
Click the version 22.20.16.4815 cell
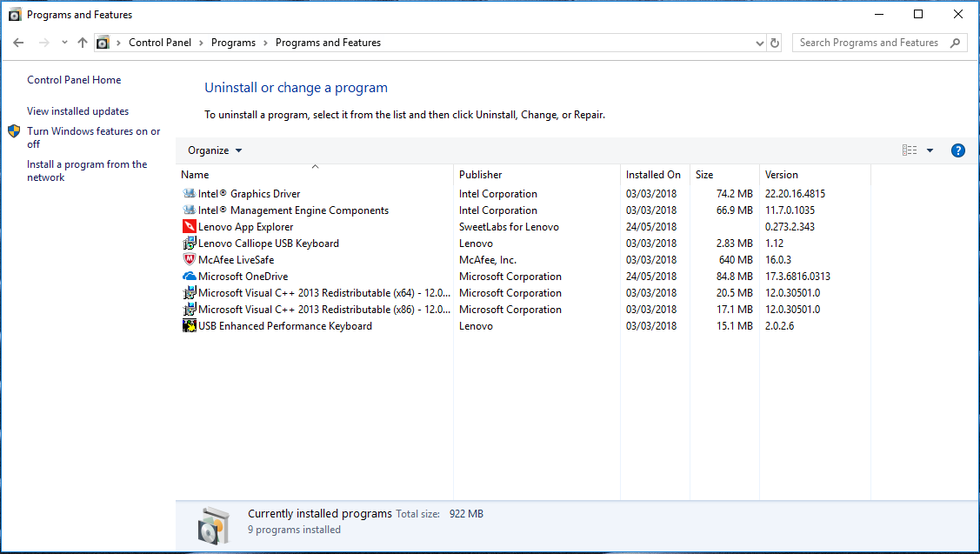pyautogui.click(x=795, y=194)
